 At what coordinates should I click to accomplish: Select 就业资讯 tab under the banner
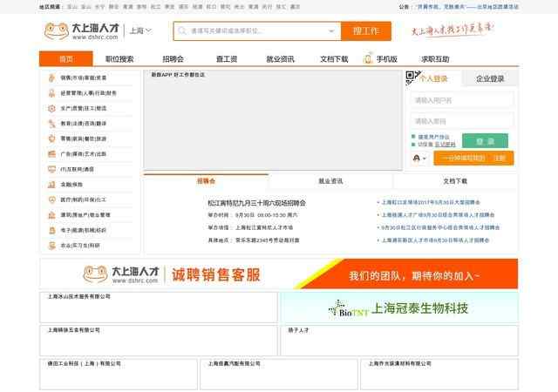pos(330,181)
